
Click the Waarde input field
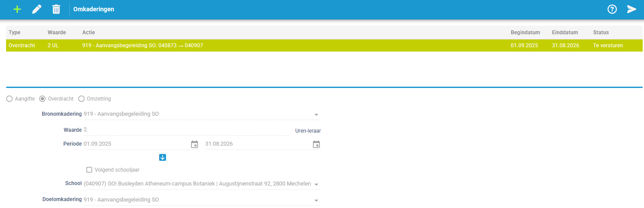click(186, 130)
